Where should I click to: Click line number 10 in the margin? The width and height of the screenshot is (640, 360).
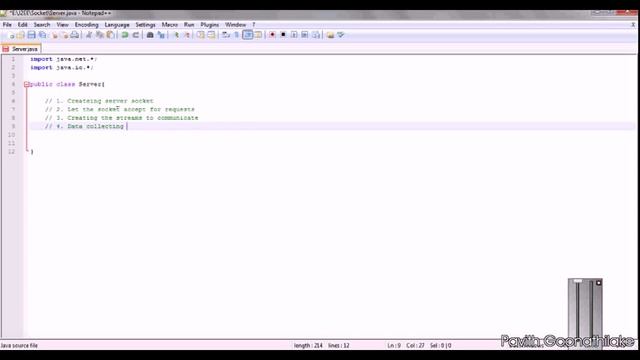11,135
